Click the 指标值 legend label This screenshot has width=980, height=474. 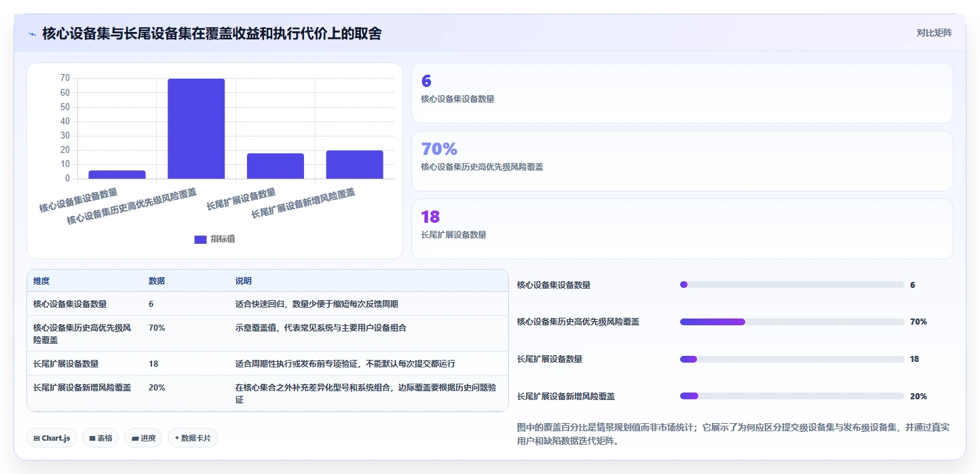[x=223, y=239]
